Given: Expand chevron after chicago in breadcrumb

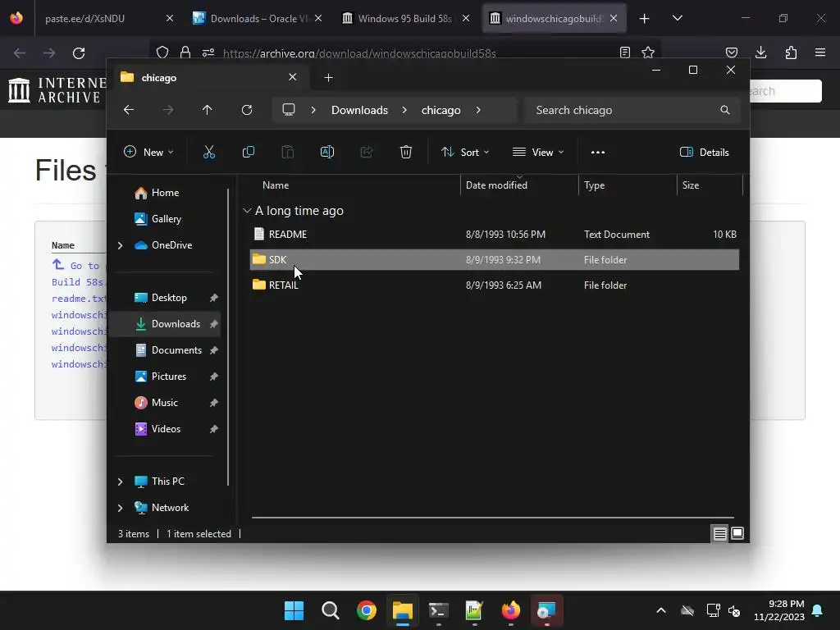Looking at the screenshot, I should click(478, 110).
